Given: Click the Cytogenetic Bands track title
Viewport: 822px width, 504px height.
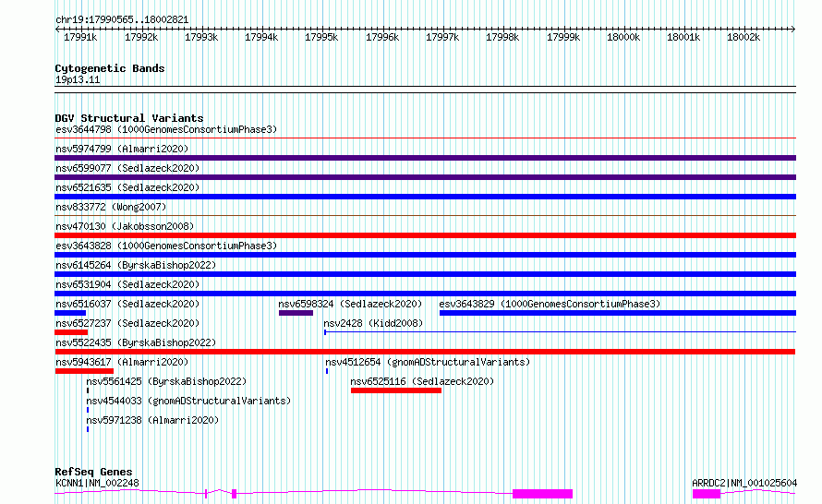Looking at the screenshot, I should tap(110, 68).
